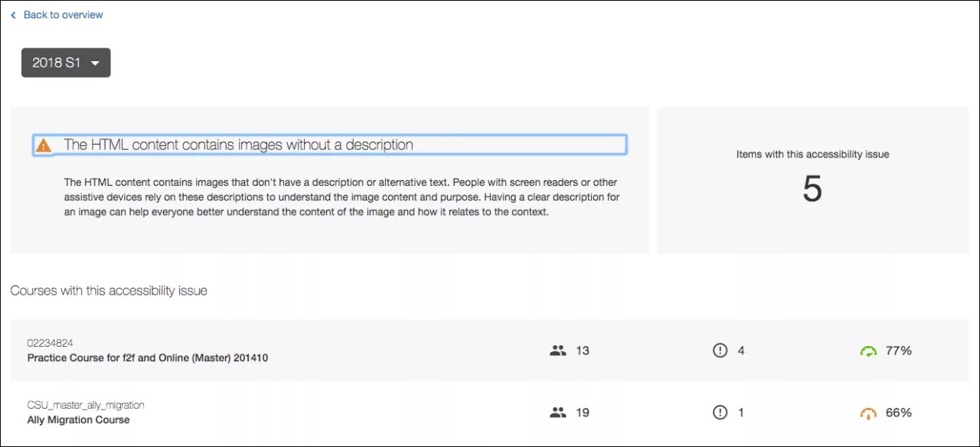Viewport: 980px width, 447px height.
Task: Click the issues icon for Practice Course
Action: click(720, 351)
